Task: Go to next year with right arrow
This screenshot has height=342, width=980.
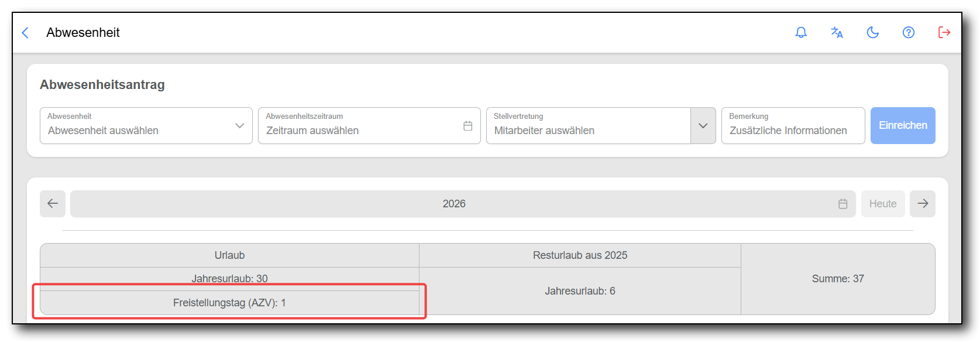Action: tap(923, 204)
